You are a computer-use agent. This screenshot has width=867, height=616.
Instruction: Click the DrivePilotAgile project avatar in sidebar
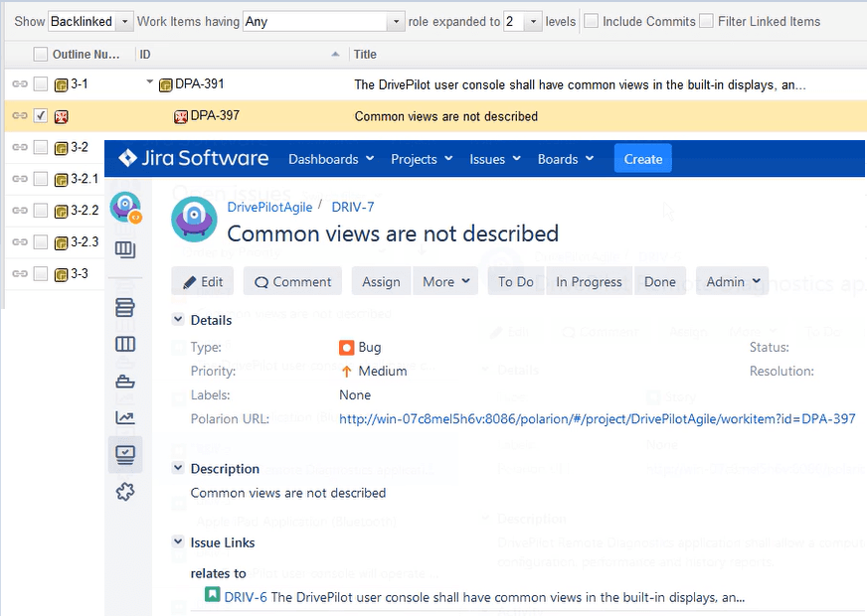pos(125,208)
